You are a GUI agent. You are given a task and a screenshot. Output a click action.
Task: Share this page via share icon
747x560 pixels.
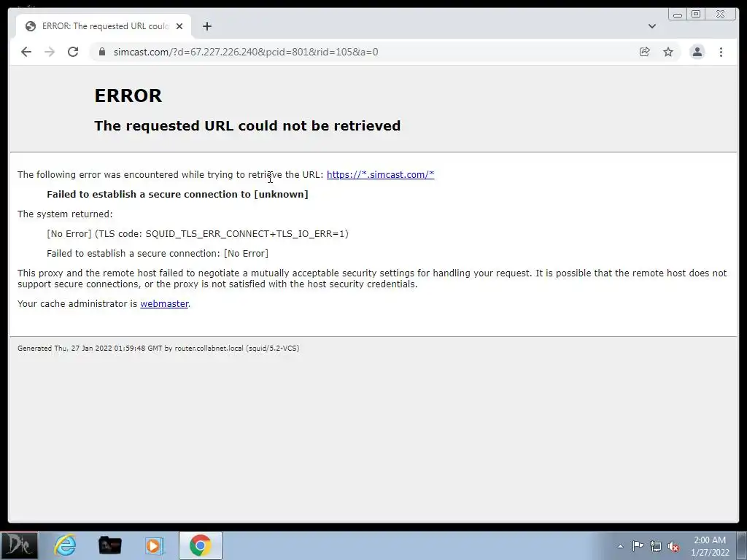point(645,52)
